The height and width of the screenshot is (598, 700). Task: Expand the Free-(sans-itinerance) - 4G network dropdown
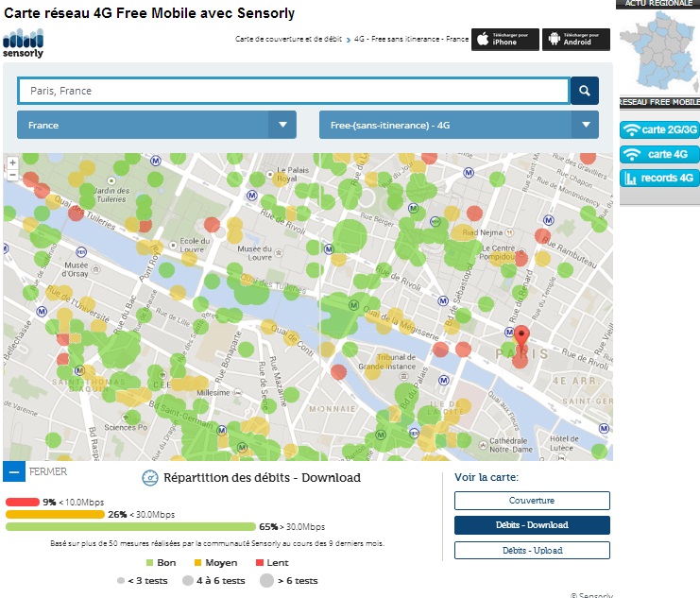[458, 125]
